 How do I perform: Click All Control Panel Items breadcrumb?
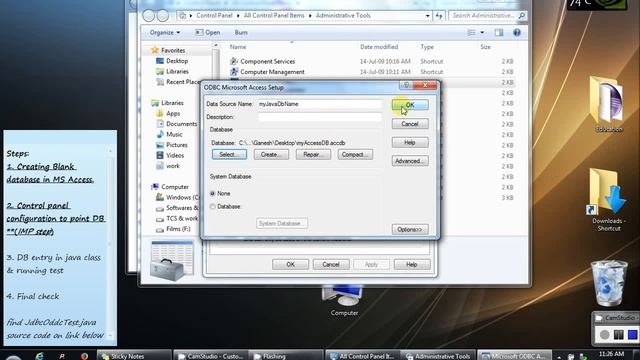click(x=274, y=16)
